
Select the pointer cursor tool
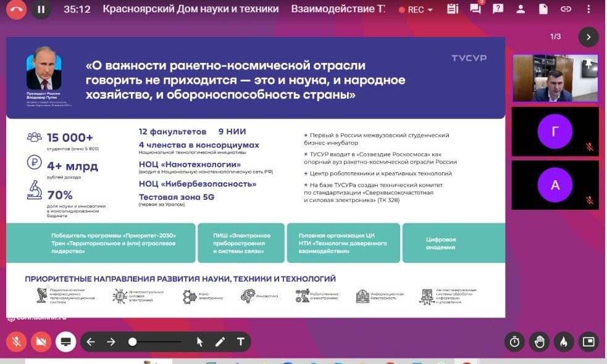(x=199, y=342)
